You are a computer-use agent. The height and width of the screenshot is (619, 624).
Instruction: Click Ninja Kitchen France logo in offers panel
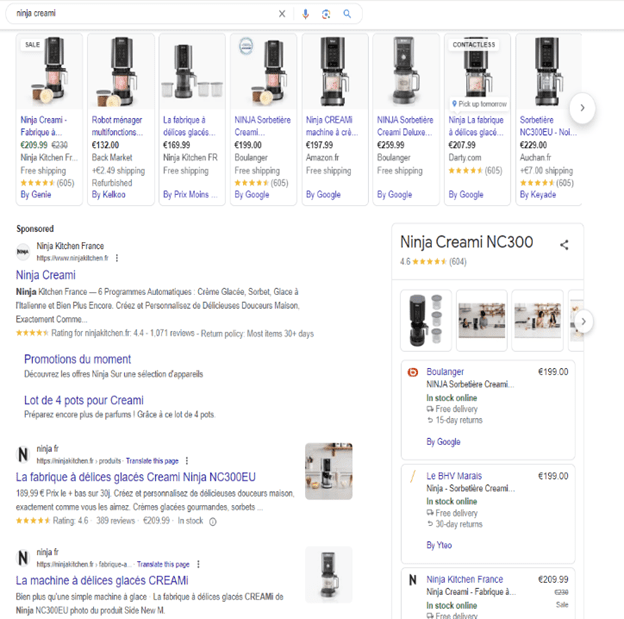pyautogui.click(x=413, y=580)
